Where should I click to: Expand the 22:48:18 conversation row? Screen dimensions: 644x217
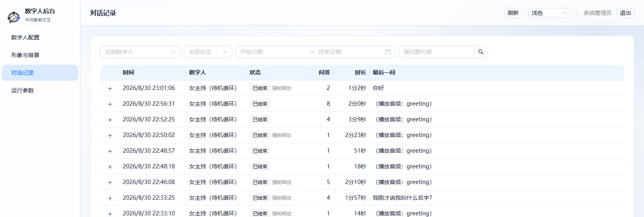pyautogui.click(x=110, y=167)
